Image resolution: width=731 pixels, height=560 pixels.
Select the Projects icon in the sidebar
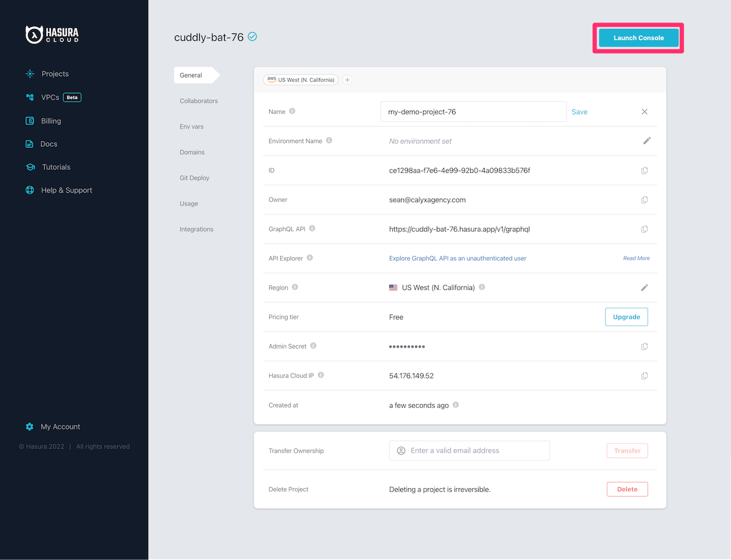(x=29, y=73)
